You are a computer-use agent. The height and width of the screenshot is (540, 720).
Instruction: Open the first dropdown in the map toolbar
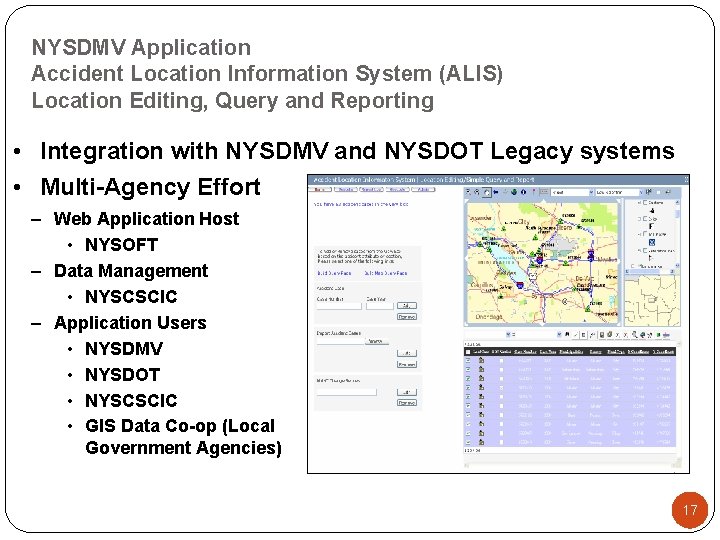pos(572,192)
